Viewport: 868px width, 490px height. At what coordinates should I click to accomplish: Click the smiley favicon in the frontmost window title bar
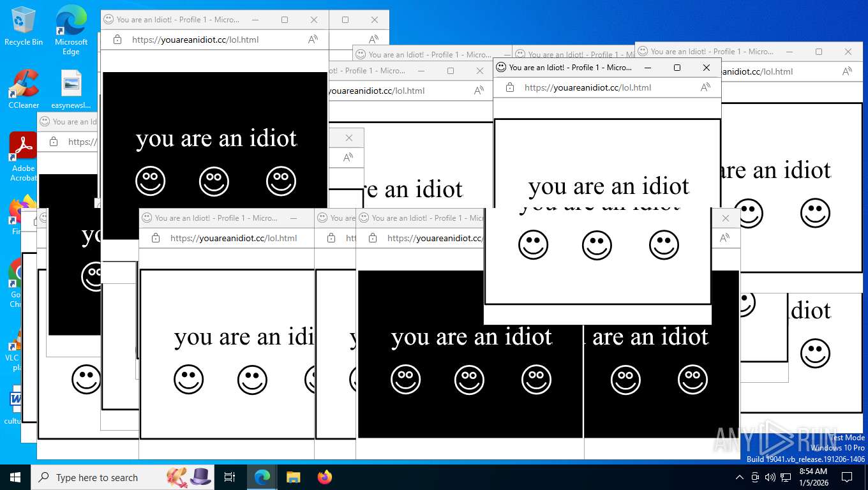[501, 67]
